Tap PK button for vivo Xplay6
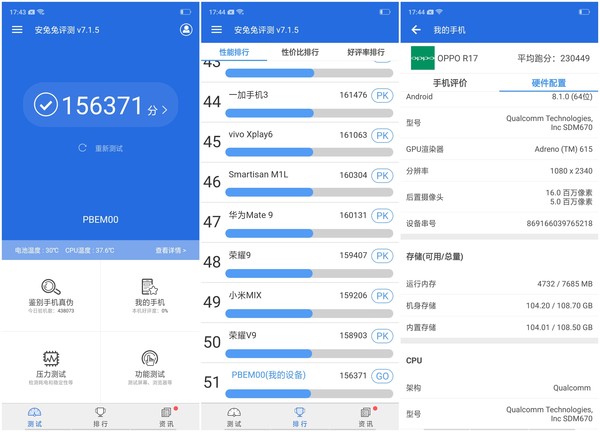Screen dimensions: 600x432 click(x=382, y=135)
